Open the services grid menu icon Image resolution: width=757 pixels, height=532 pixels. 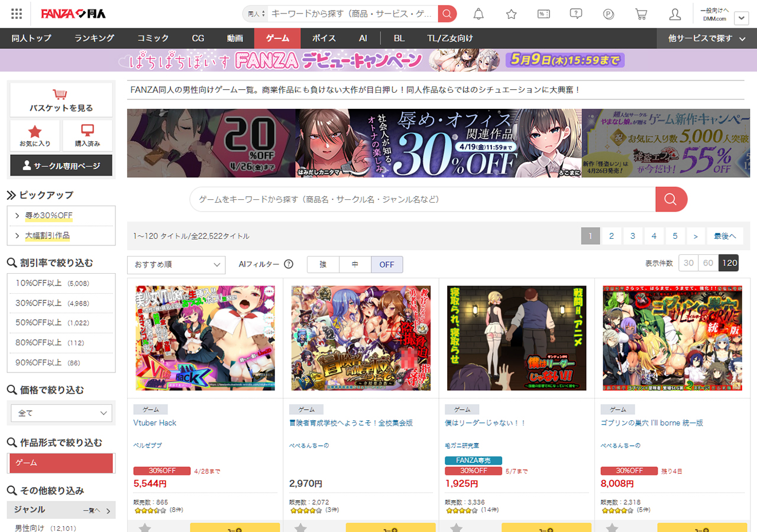[17, 14]
